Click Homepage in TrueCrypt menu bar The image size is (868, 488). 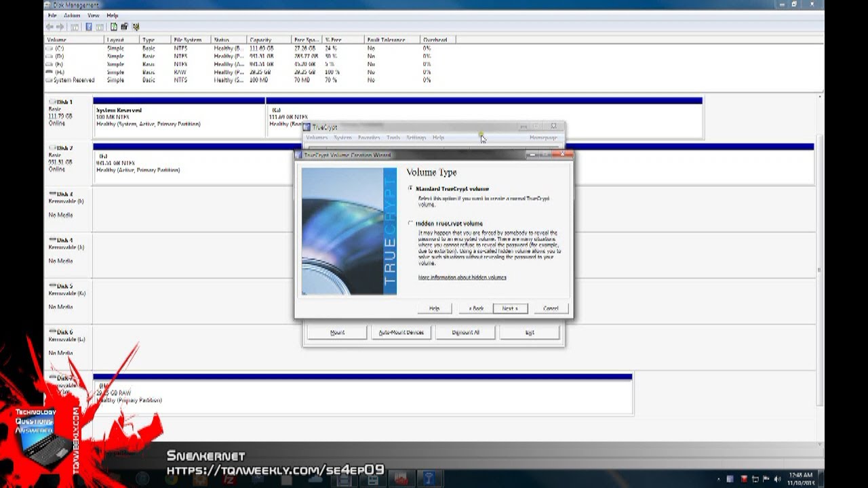[x=542, y=138]
